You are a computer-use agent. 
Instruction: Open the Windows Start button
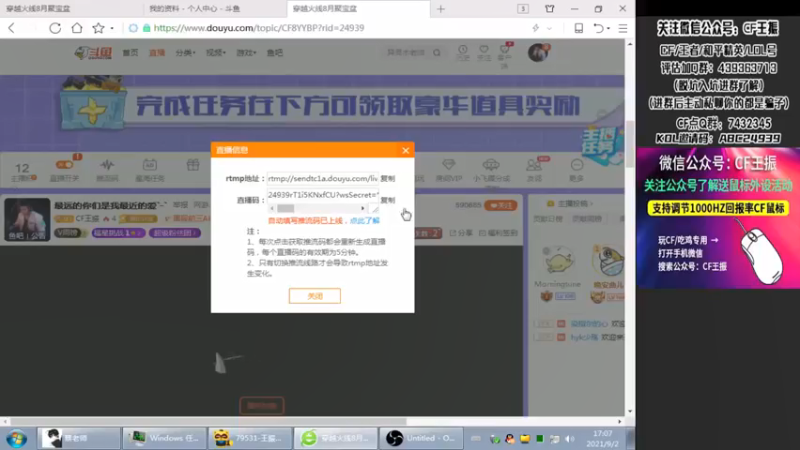(x=16, y=438)
